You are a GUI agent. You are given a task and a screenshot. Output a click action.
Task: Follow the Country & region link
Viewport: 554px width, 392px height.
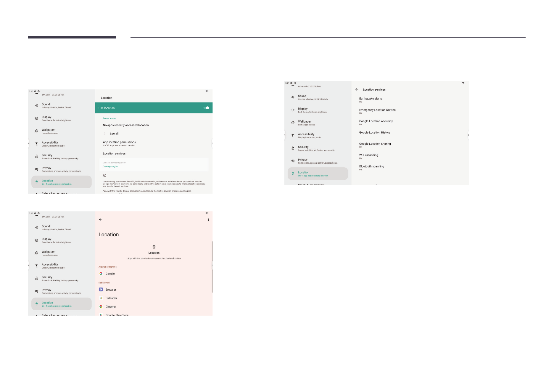point(110,166)
